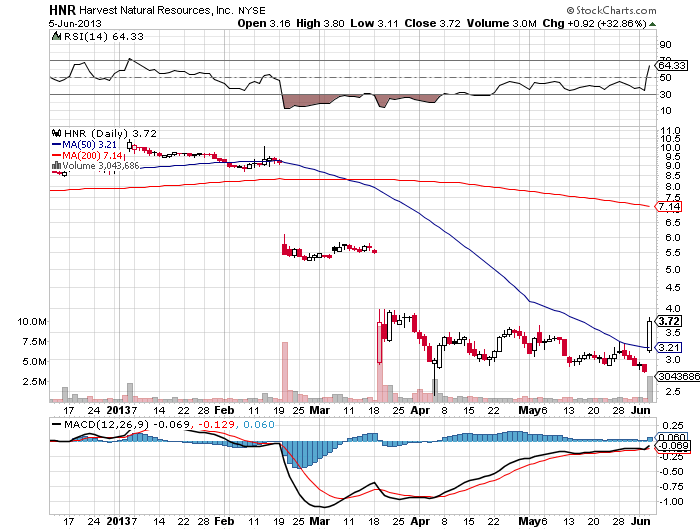
Task: Click the 'HNR (Daily) 3.72' legend label
Action: 110,133
